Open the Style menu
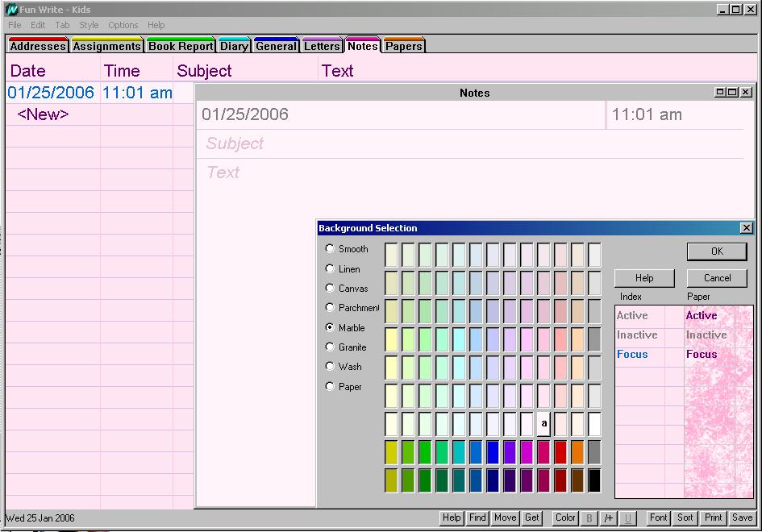Screen dimensions: 762x532 89,25
